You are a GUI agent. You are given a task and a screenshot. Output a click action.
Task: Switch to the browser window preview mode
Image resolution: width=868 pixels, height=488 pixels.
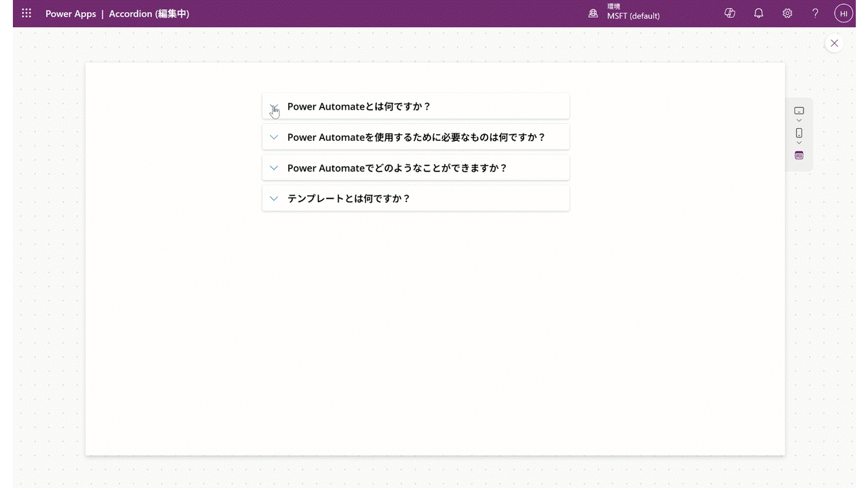pos(799,156)
